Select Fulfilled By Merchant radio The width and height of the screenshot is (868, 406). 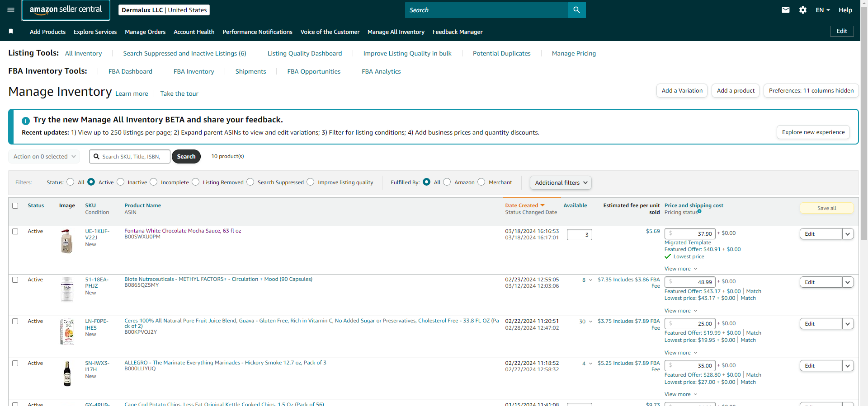[x=481, y=182]
